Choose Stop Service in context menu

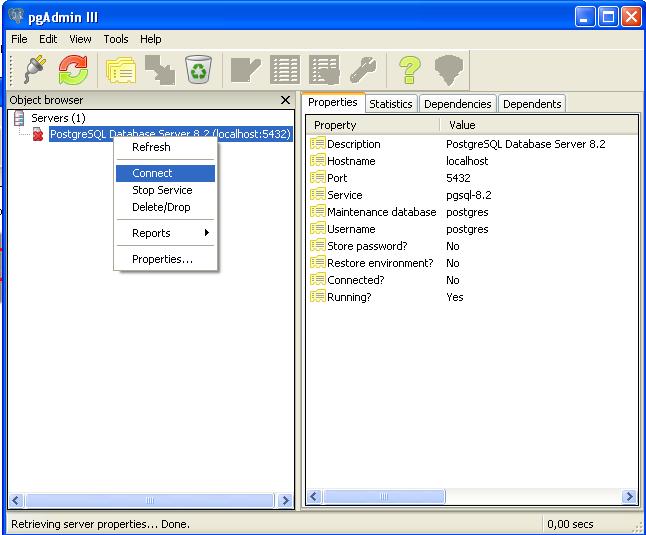pos(165,190)
